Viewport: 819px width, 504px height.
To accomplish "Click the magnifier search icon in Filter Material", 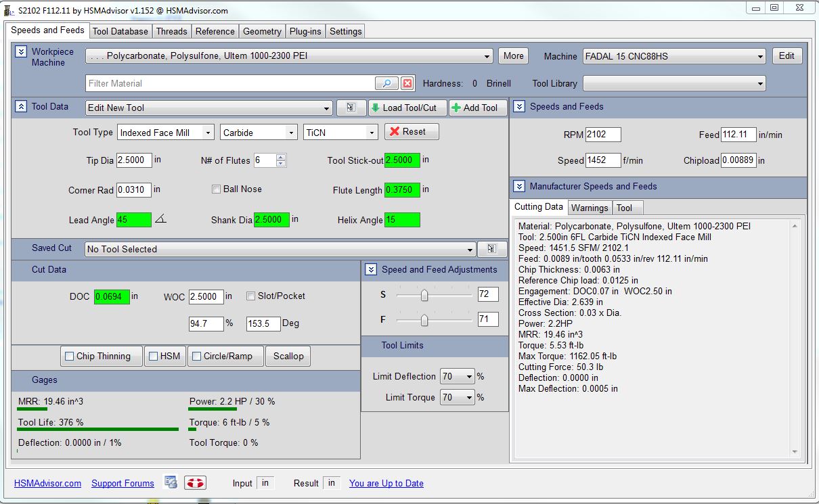I will point(386,83).
